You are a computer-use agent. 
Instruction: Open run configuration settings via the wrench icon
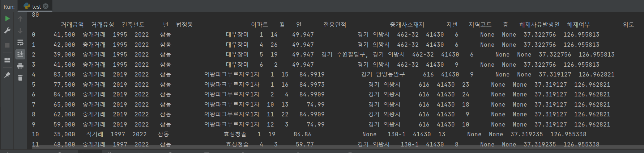coord(7,30)
